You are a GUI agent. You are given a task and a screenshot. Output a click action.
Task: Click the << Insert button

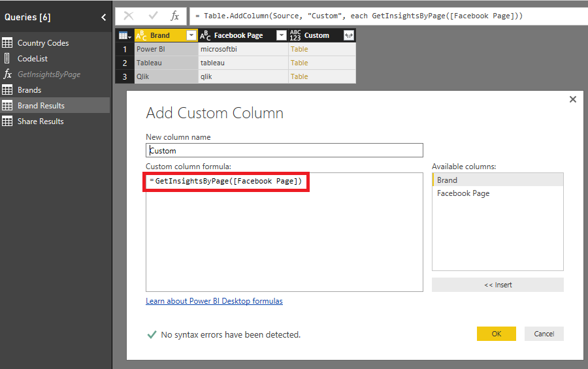498,285
